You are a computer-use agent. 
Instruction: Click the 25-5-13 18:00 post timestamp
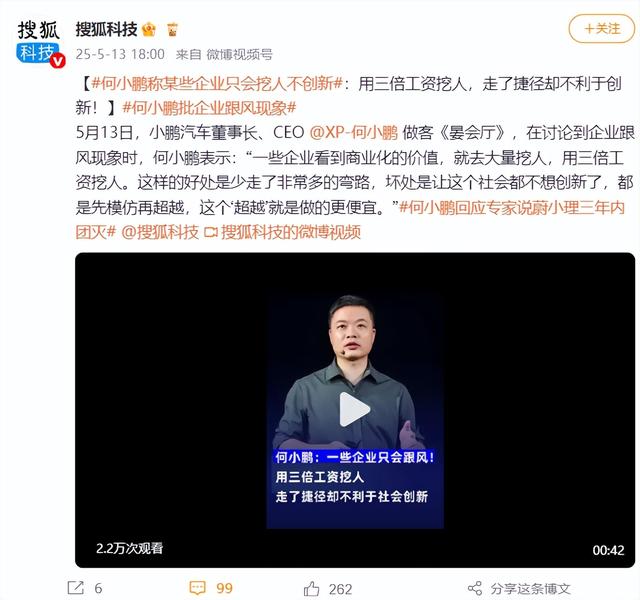point(120,54)
